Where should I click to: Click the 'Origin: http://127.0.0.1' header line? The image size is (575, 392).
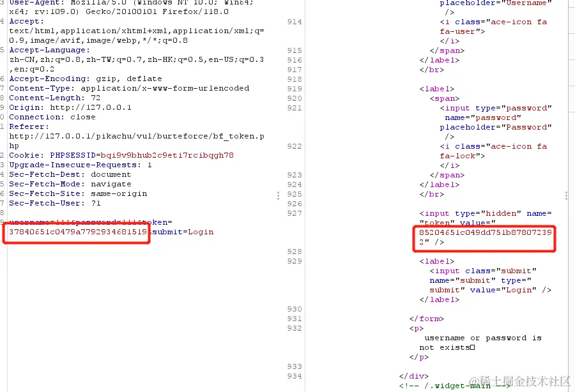pos(70,107)
